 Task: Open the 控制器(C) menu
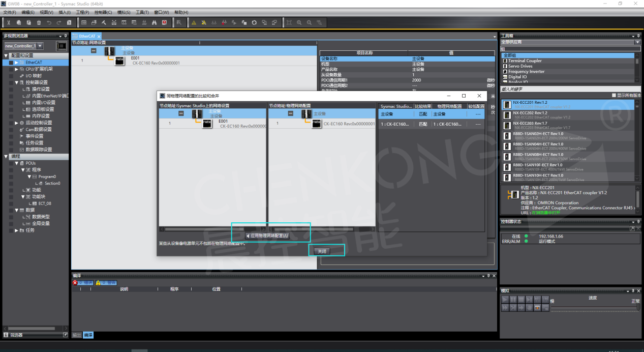click(x=103, y=12)
